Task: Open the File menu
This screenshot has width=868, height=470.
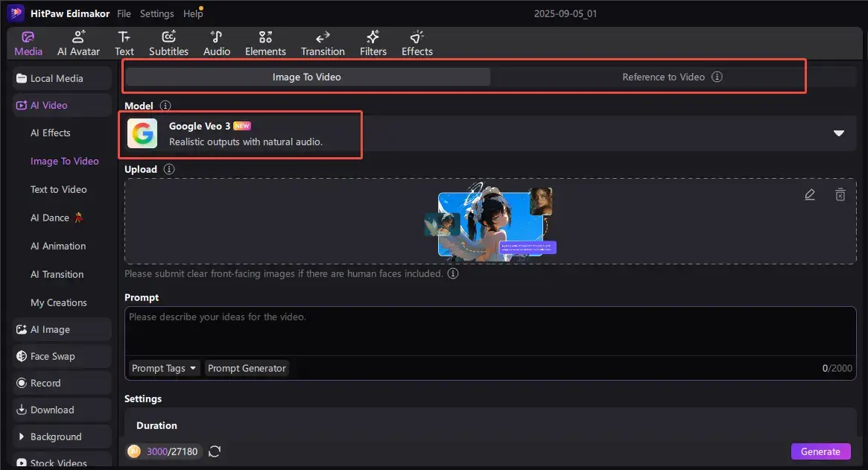Action: point(124,13)
